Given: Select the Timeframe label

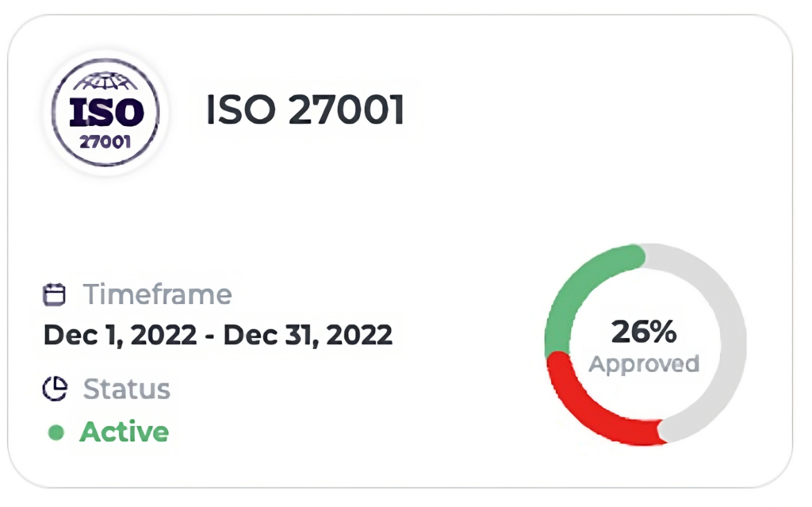Looking at the screenshot, I should point(158,294).
